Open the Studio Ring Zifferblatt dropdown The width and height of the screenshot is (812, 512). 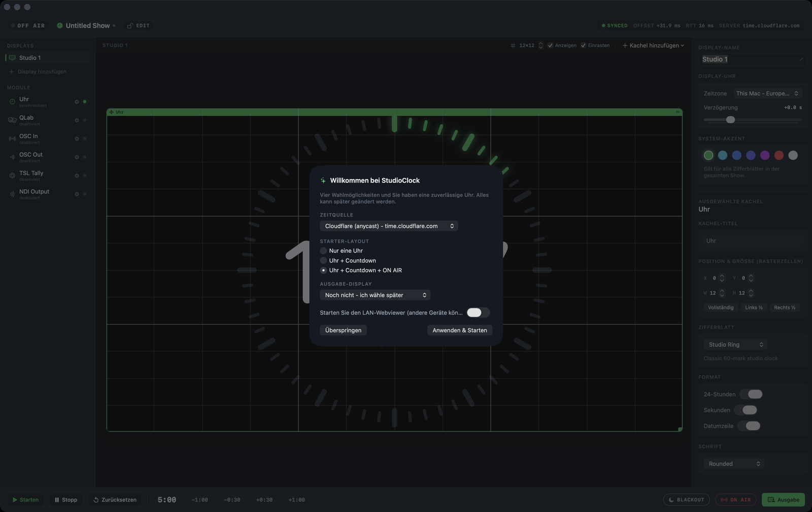(x=735, y=345)
